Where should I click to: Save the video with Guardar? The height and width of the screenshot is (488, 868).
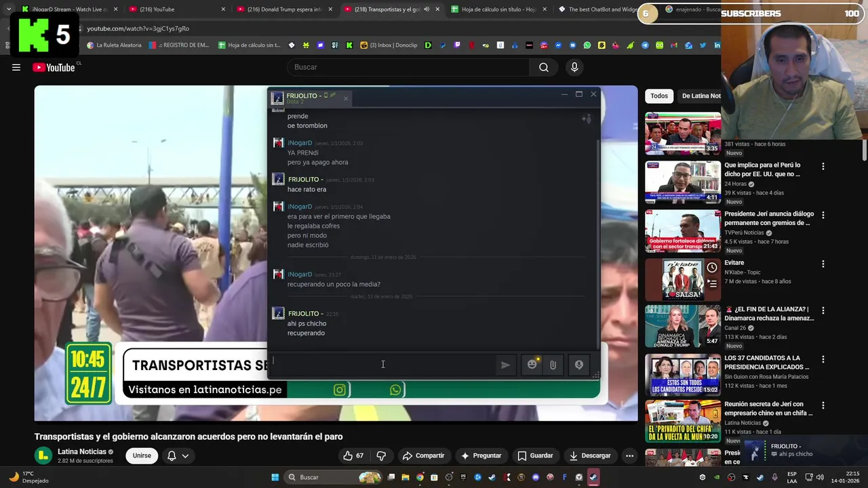(535, 455)
